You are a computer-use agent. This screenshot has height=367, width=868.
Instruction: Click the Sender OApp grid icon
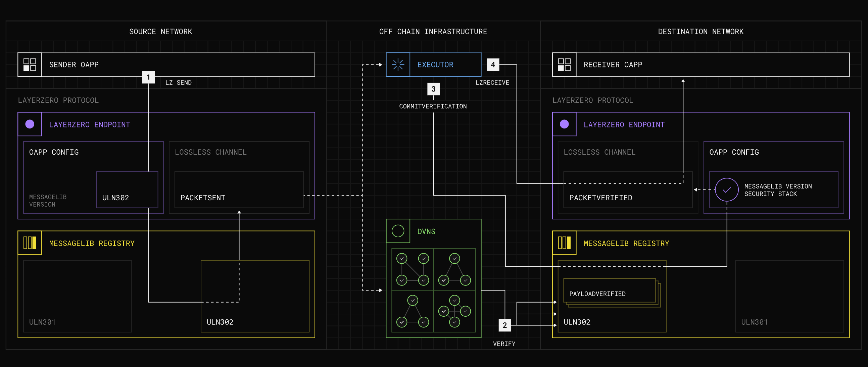pos(30,65)
